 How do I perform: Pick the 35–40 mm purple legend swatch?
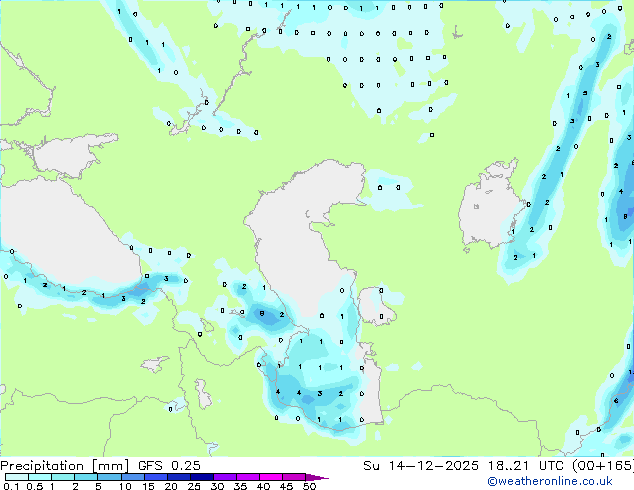point(248,477)
